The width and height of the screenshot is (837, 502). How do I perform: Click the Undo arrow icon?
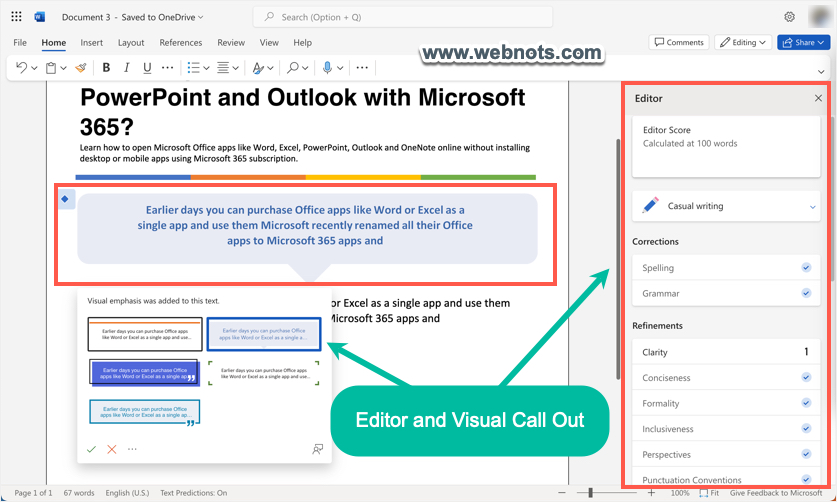tap(21, 68)
